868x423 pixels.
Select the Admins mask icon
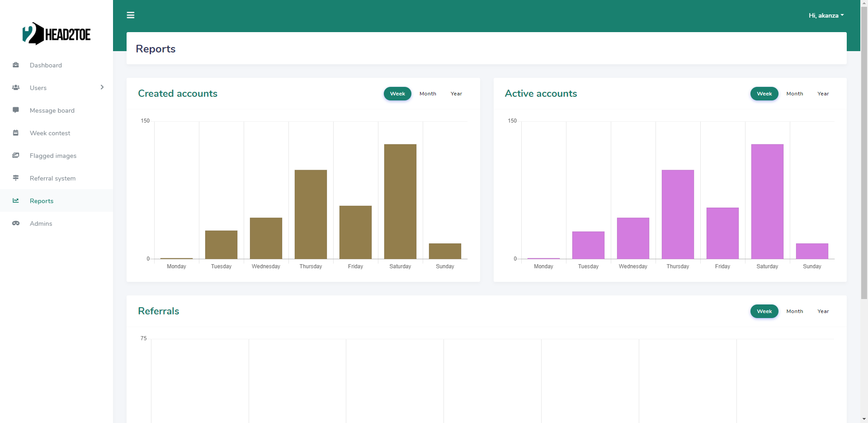(x=16, y=223)
